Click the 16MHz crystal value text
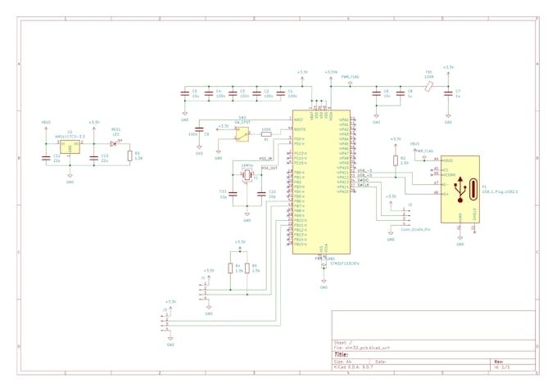Screen dimensions: 557x392 coord(247,165)
